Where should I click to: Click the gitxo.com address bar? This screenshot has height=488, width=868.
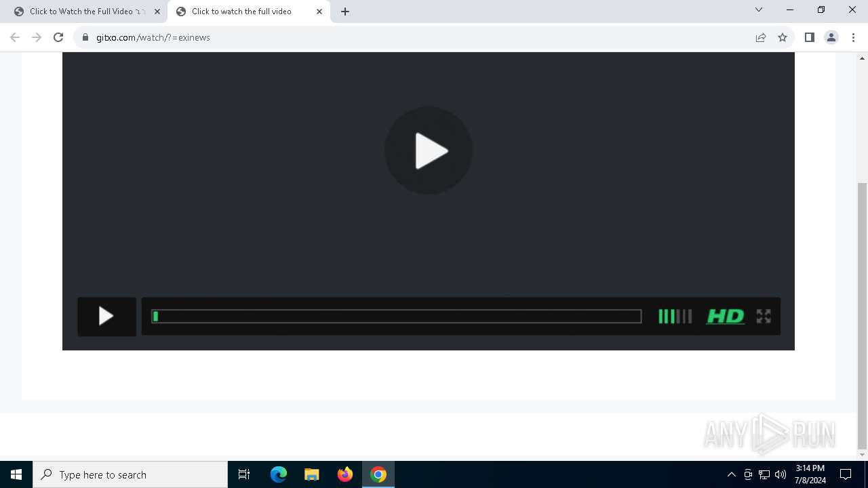[x=414, y=37]
